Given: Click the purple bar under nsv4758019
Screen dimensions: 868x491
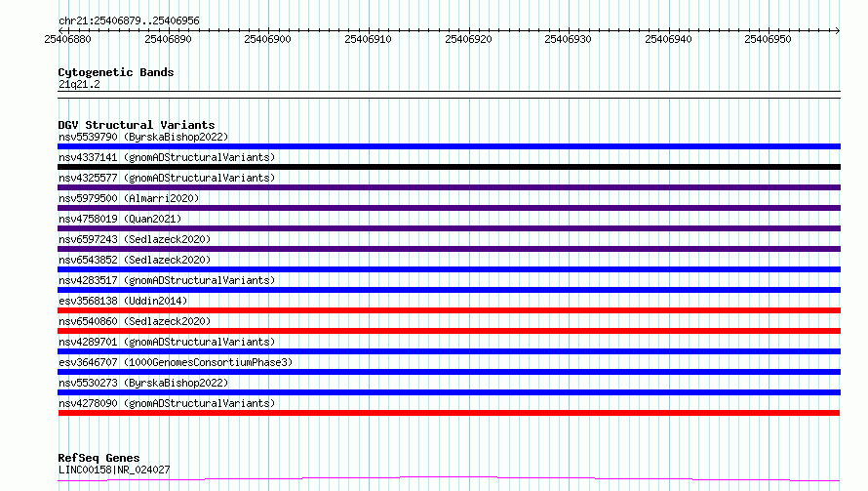Looking at the screenshot, I should click(449, 228).
